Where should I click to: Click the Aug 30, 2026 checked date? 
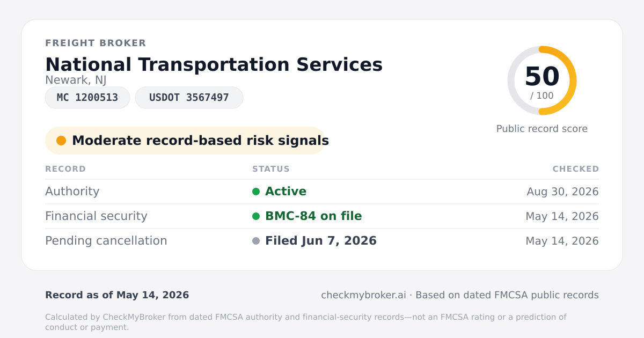[562, 192]
